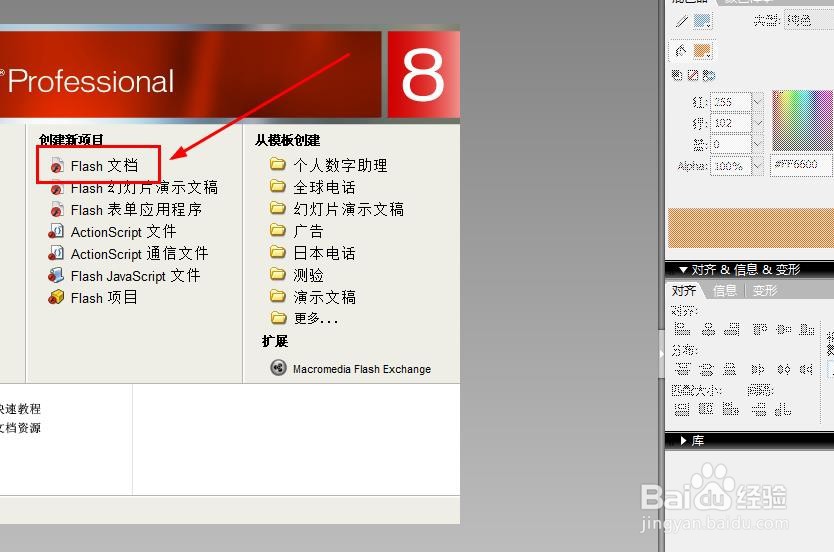Open the 速教程 quick tutorial link
Image resolution: width=834 pixels, height=552 pixels.
pos(20,409)
